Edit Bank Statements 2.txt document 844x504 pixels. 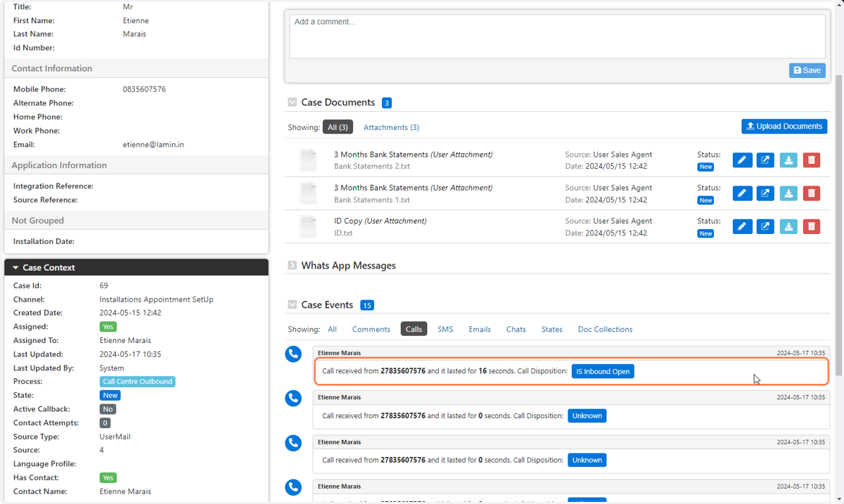742,160
